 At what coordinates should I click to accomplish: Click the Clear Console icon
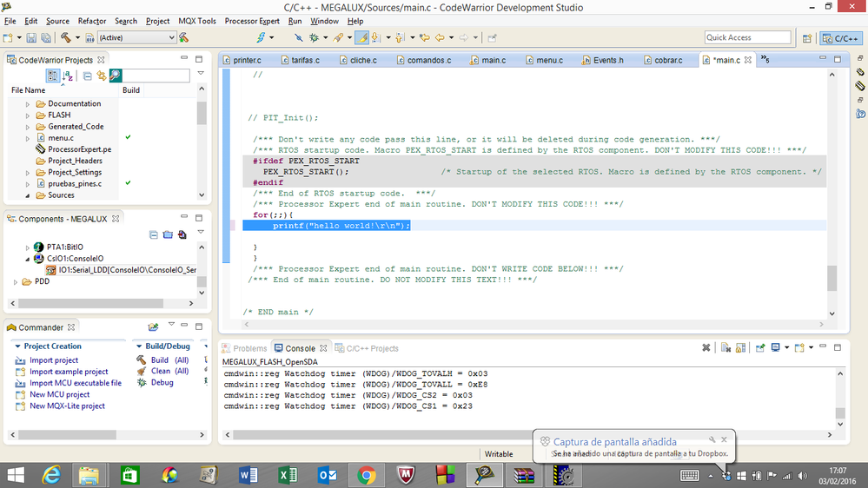tap(726, 347)
